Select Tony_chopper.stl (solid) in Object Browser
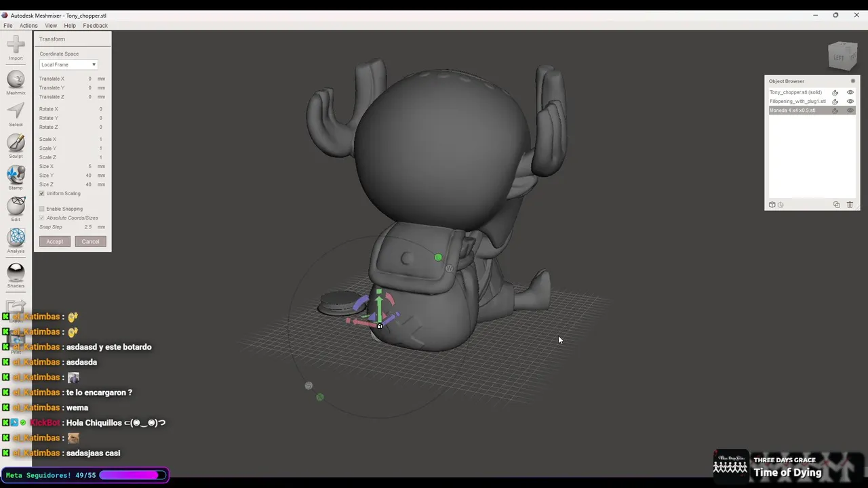Viewport: 868px width, 488px height. click(x=795, y=93)
